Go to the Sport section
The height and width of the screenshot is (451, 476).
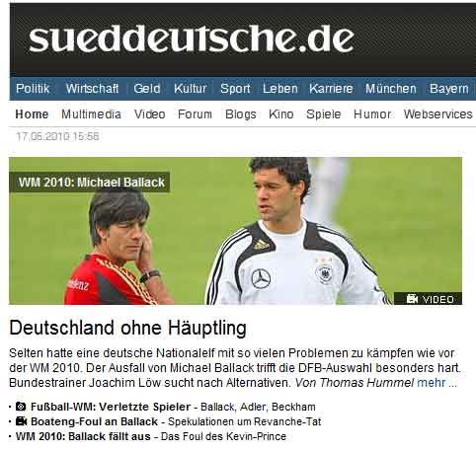(235, 89)
